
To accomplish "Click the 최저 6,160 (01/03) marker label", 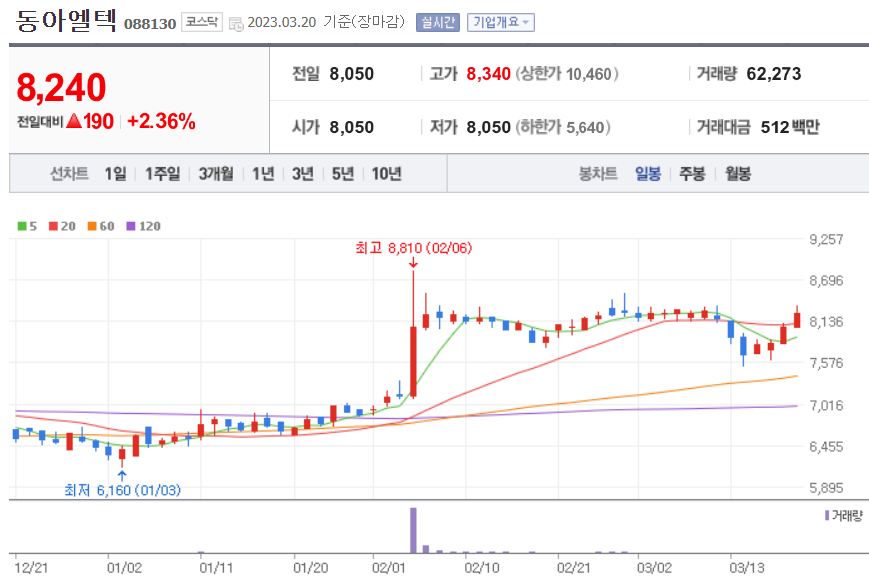I will tap(122, 490).
